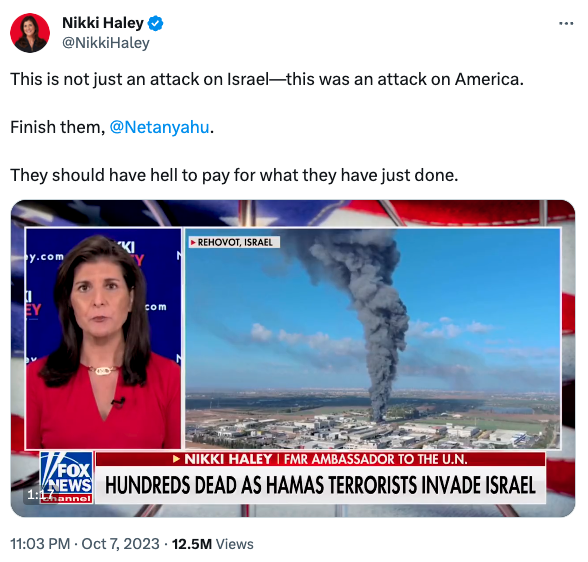This screenshot has height=562, width=588.
Task: Select the first tweet sentence about America
Action: (267, 79)
